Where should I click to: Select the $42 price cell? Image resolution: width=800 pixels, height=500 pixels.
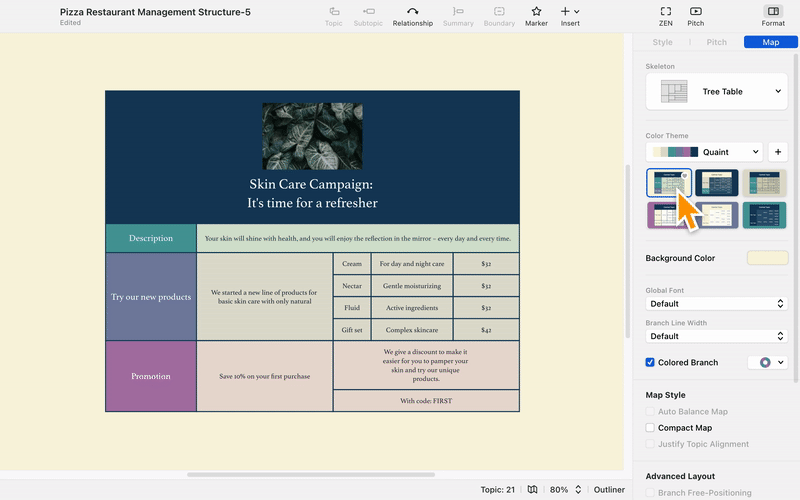tap(486, 330)
